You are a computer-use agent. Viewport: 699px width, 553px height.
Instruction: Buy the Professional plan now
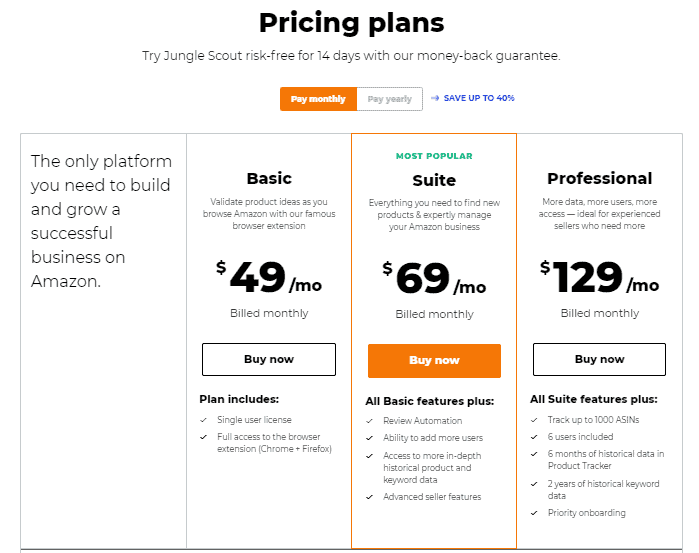click(599, 359)
